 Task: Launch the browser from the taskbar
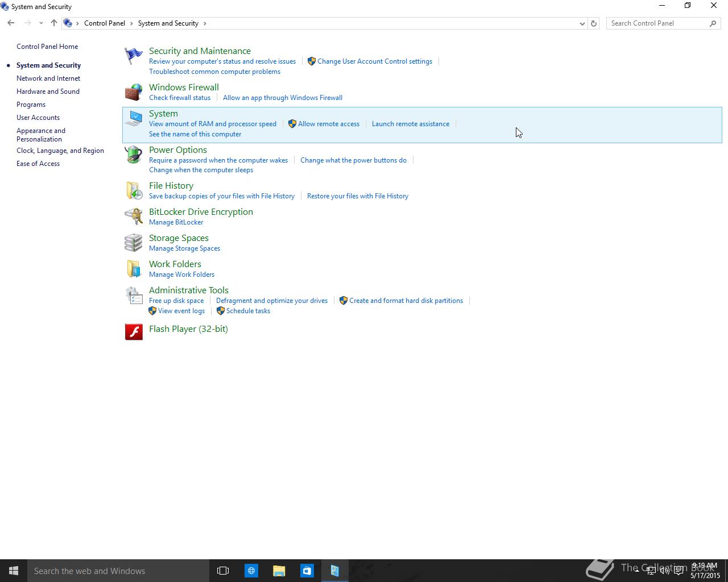pos(251,571)
